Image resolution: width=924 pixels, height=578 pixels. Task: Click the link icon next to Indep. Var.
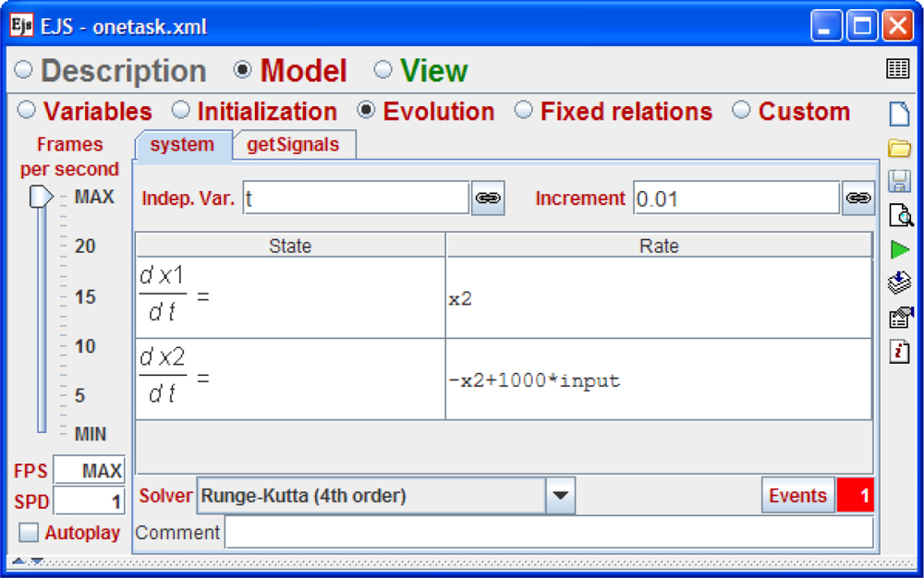pos(488,199)
